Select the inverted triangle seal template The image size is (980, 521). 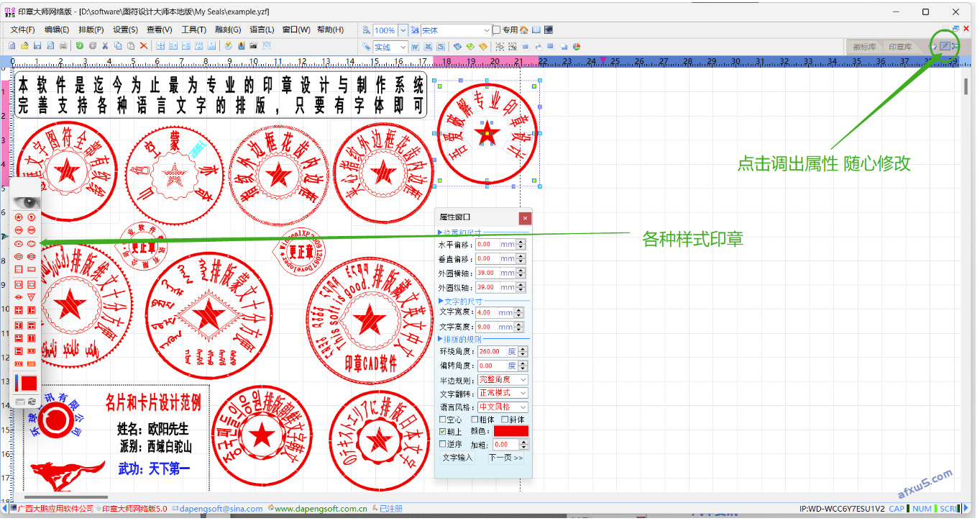click(31, 297)
